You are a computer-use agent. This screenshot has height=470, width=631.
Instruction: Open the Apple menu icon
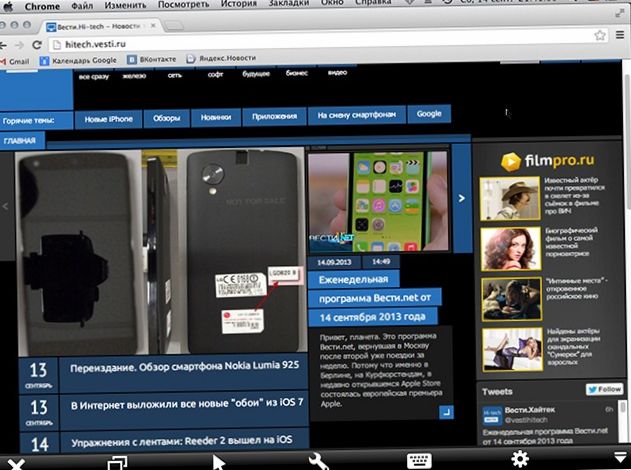point(8,7)
